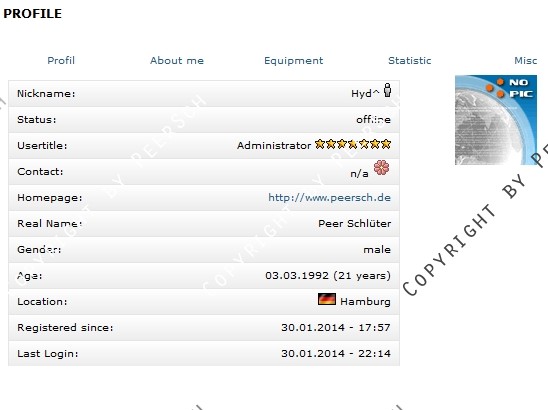Open the Misc tab
The image size is (548, 410).
point(526,60)
